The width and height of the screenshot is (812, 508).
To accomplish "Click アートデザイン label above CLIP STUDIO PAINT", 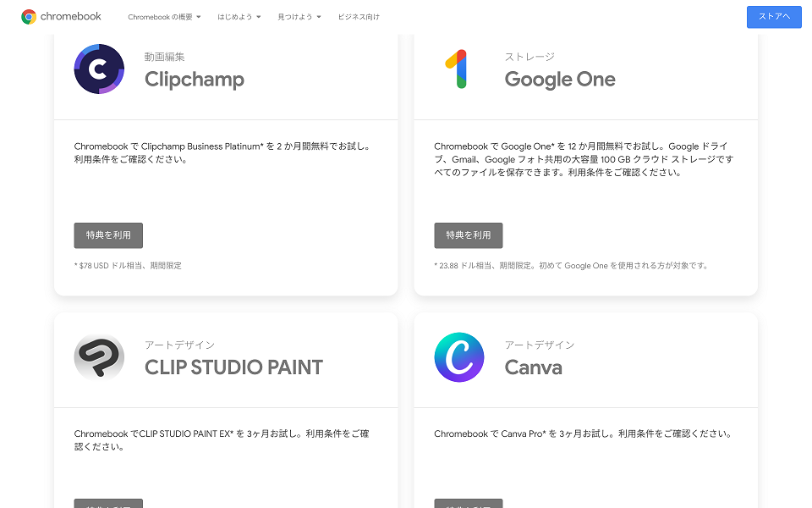I will pos(179,345).
